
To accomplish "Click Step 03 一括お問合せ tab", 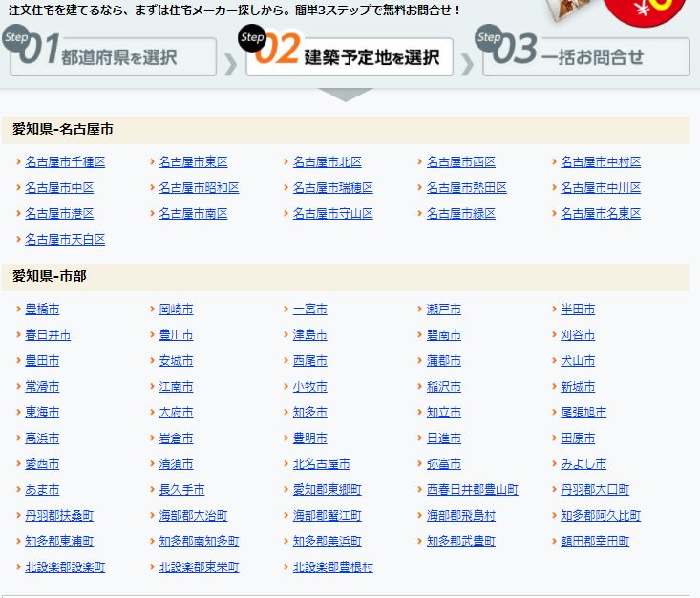I will point(585,55).
